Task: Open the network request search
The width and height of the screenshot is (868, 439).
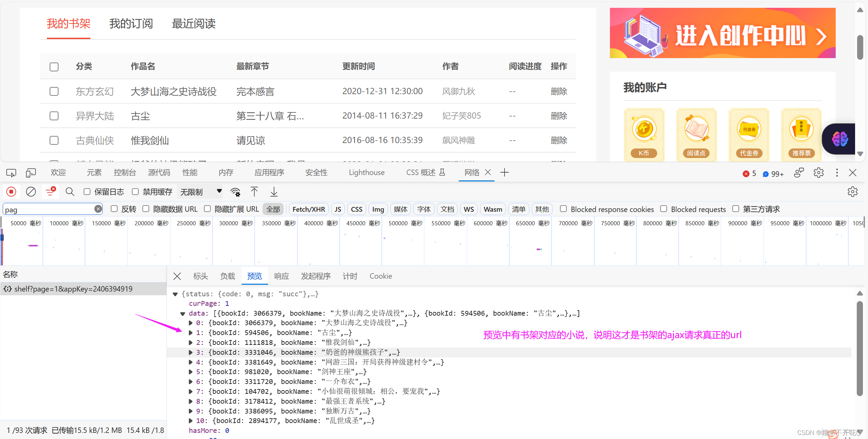Action: (x=70, y=191)
